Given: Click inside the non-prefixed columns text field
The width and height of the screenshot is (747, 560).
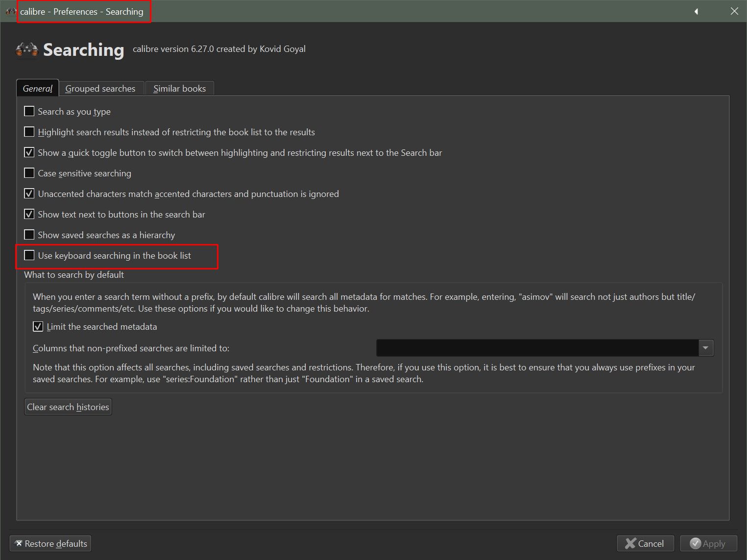Looking at the screenshot, I should coord(537,348).
